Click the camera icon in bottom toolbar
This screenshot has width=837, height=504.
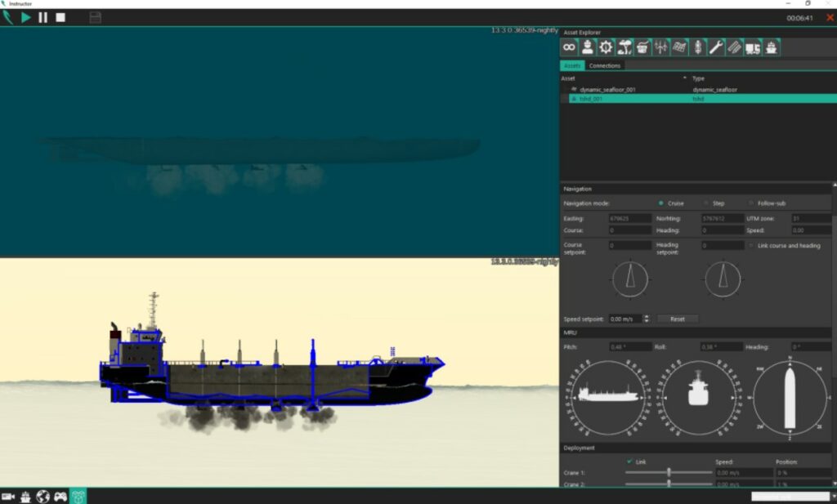pos(8,496)
